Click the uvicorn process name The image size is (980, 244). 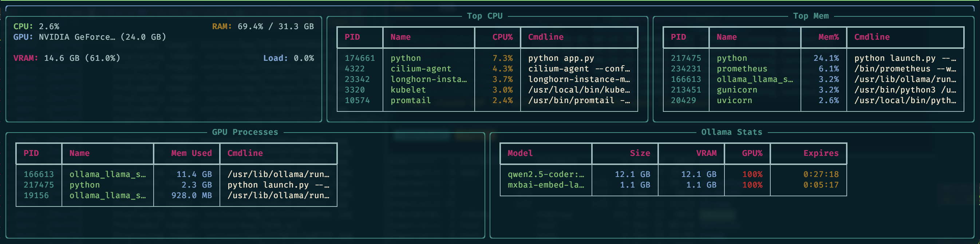pyautogui.click(x=734, y=101)
